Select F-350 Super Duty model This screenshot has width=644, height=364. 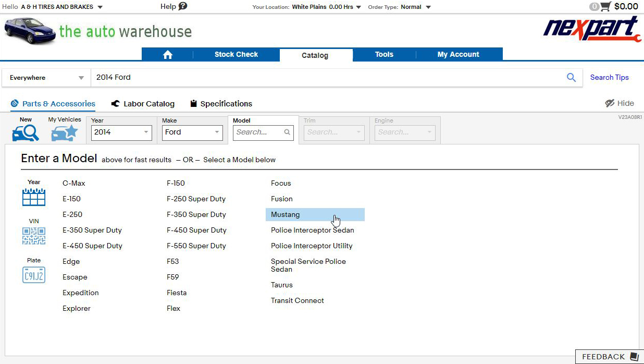coord(196,214)
